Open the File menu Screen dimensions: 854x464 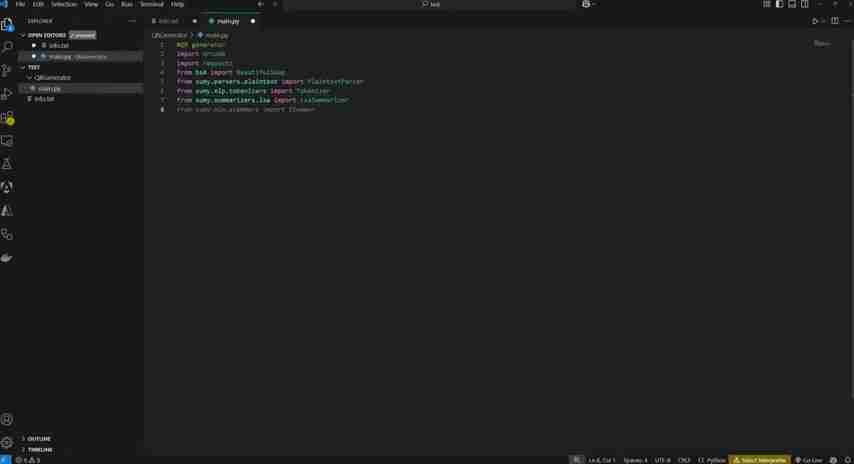click(x=20, y=4)
